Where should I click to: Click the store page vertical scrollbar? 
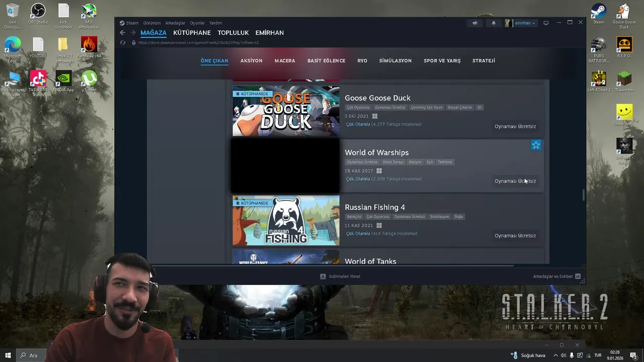(x=584, y=195)
